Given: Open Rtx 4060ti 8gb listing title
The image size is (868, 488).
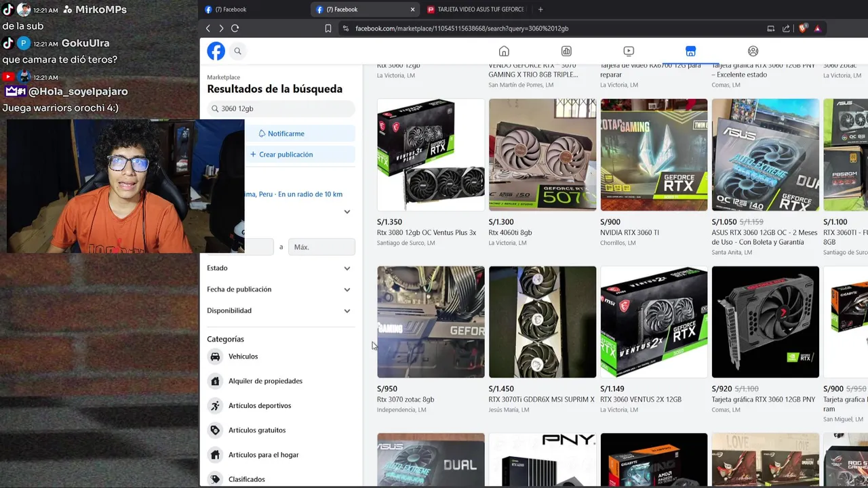Looking at the screenshot, I should (510, 232).
